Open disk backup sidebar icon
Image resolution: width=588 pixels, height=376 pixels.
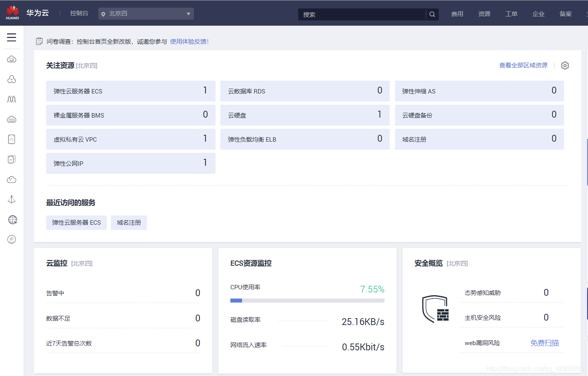(12, 159)
